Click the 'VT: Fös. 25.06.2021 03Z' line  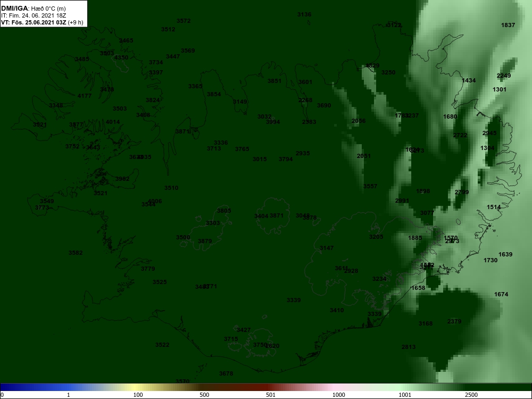[34, 22]
